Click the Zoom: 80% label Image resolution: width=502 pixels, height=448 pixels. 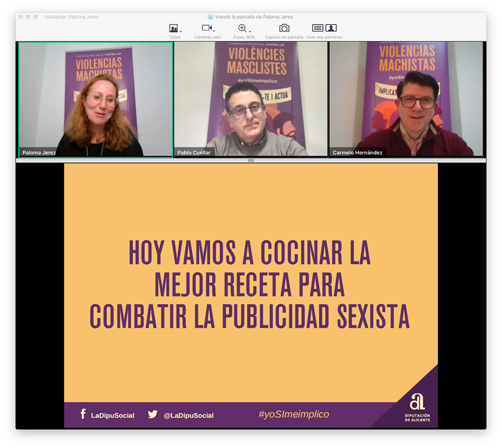pyautogui.click(x=244, y=38)
